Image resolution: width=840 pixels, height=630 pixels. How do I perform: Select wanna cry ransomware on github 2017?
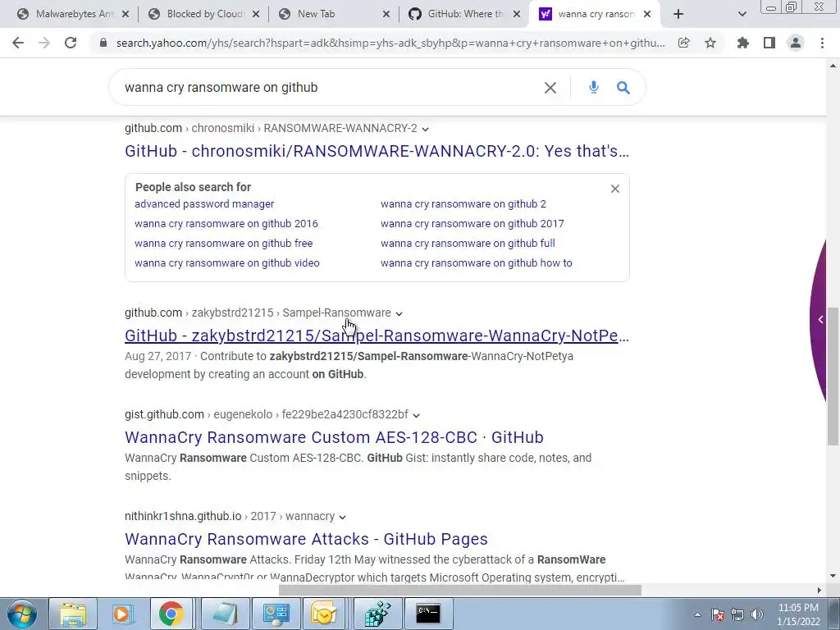coord(472,224)
